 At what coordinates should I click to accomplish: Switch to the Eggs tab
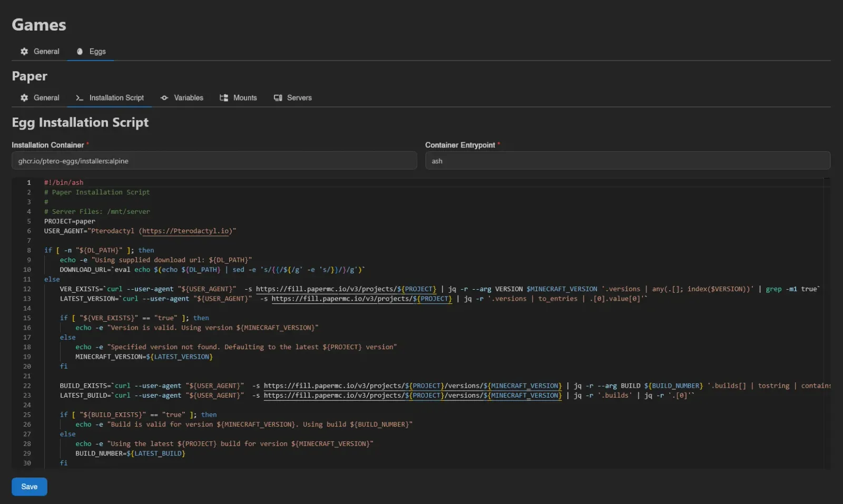pos(91,52)
